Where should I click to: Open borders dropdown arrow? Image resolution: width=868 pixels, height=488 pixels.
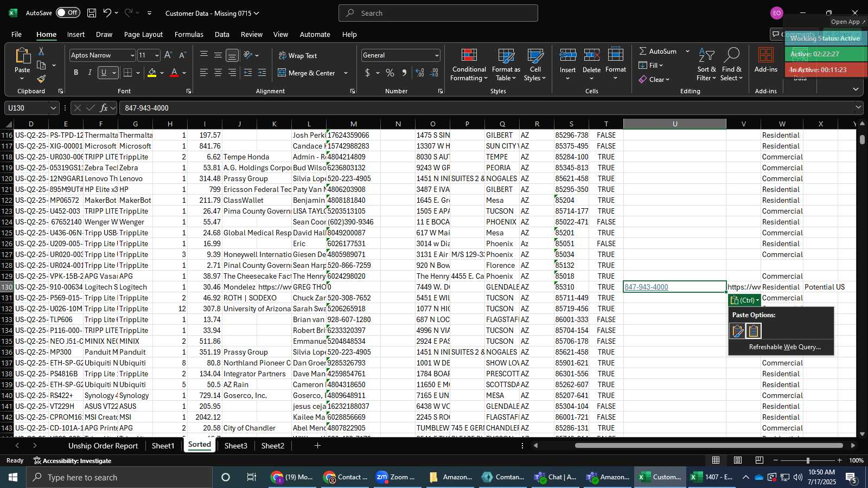(138, 73)
